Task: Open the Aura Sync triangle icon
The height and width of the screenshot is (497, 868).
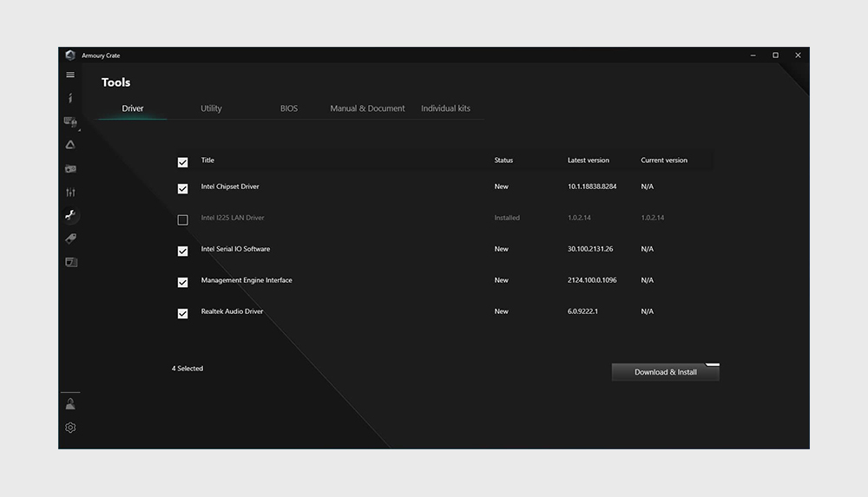Action: click(70, 145)
